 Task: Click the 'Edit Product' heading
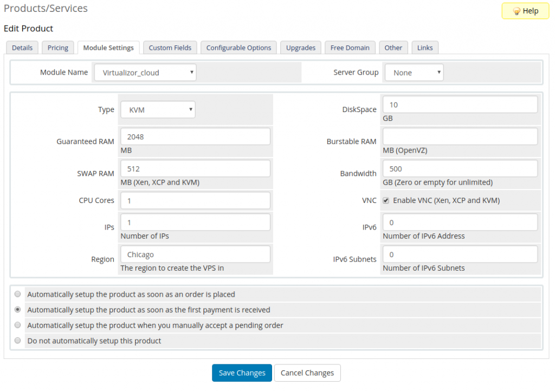coord(28,29)
